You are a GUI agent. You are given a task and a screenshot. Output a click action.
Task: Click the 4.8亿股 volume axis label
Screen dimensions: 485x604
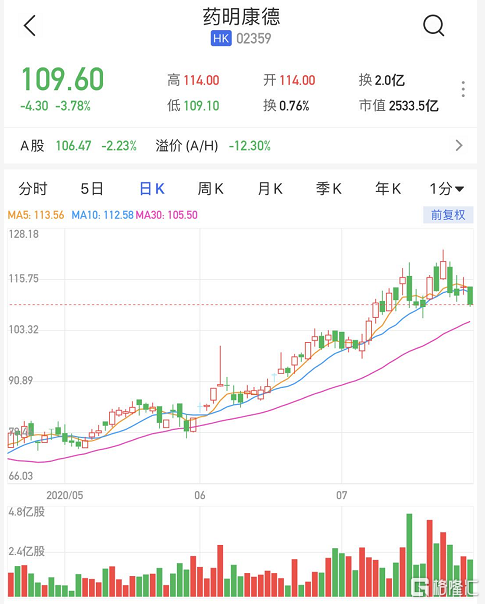(x=27, y=512)
